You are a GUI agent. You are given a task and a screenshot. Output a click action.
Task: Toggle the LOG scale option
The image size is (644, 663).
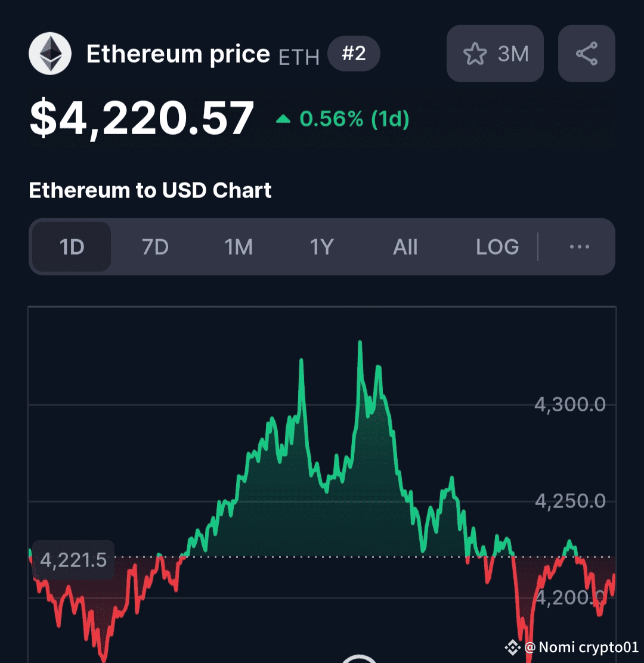tap(497, 247)
